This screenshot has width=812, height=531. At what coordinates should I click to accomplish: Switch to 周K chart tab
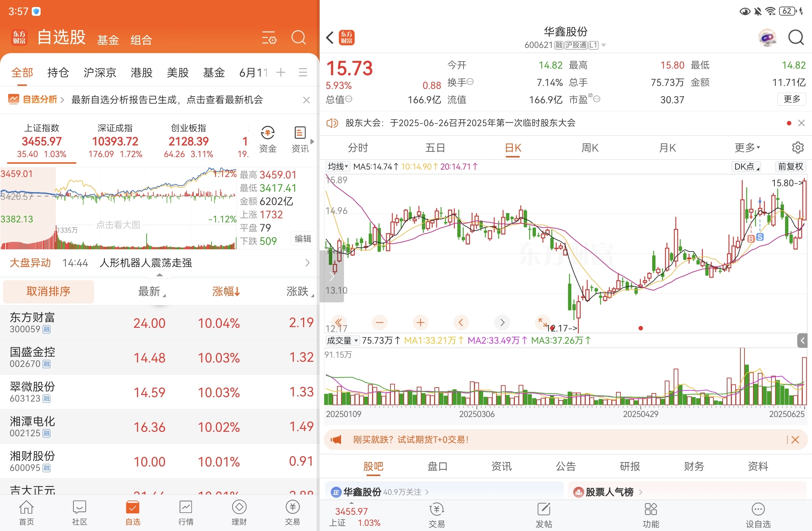pyautogui.click(x=590, y=148)
